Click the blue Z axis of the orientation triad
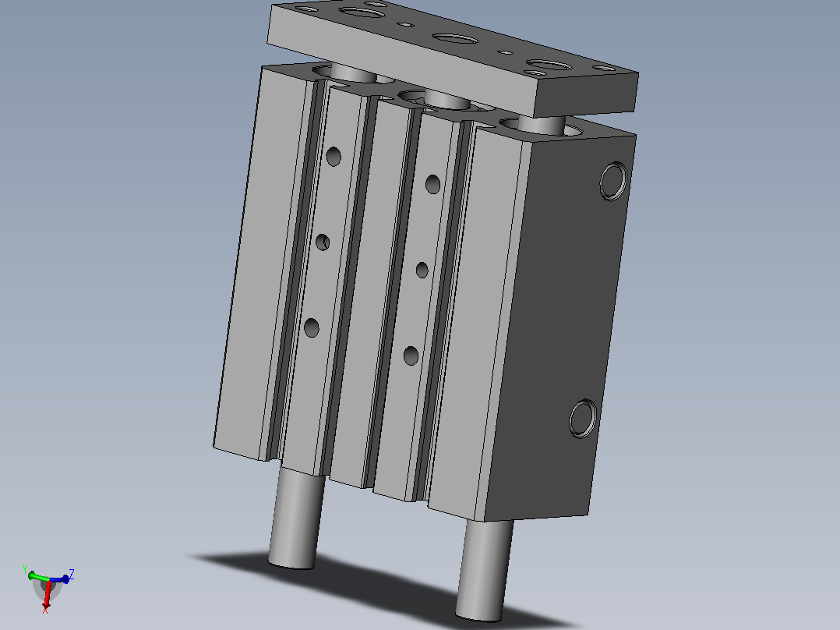This screenshot has width=840, height=630. click(x=60, y=579)
